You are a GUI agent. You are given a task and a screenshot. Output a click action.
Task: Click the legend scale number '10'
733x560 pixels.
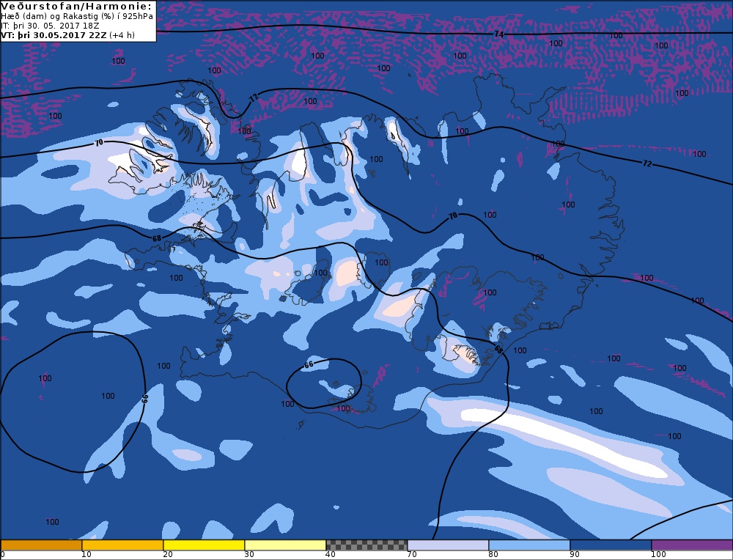click(x=86, y=554)
